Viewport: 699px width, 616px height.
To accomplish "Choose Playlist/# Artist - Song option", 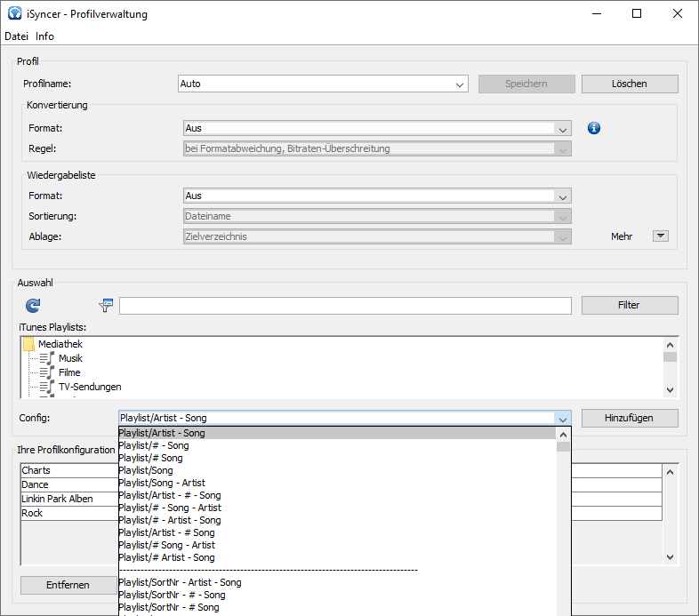I will point(337,558).
